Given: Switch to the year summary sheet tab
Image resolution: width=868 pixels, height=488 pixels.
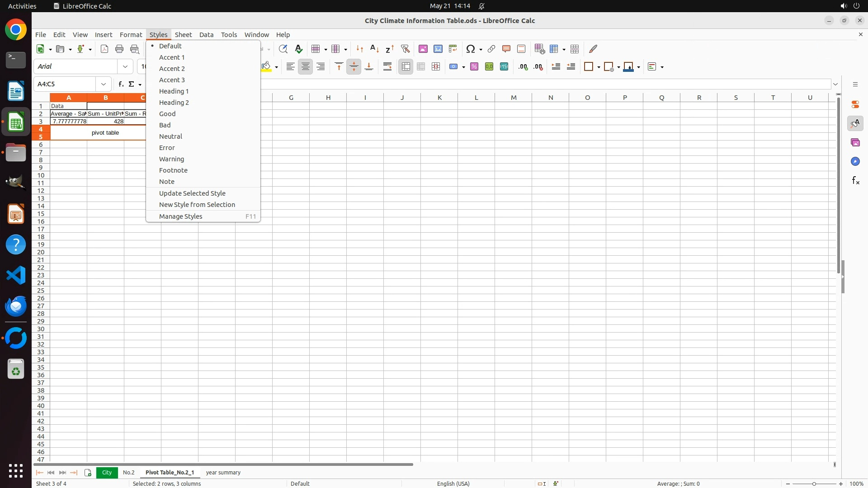Looking at the screenshot, I should pos(223,472).
